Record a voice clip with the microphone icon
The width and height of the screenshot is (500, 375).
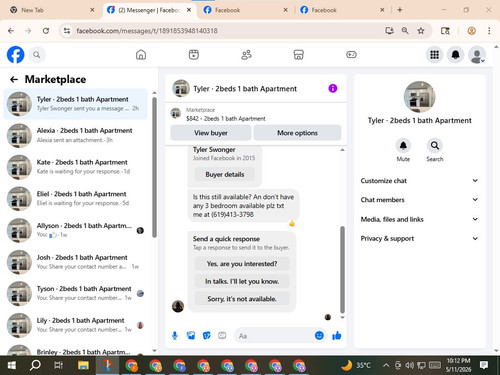click(x=175, y=336)
